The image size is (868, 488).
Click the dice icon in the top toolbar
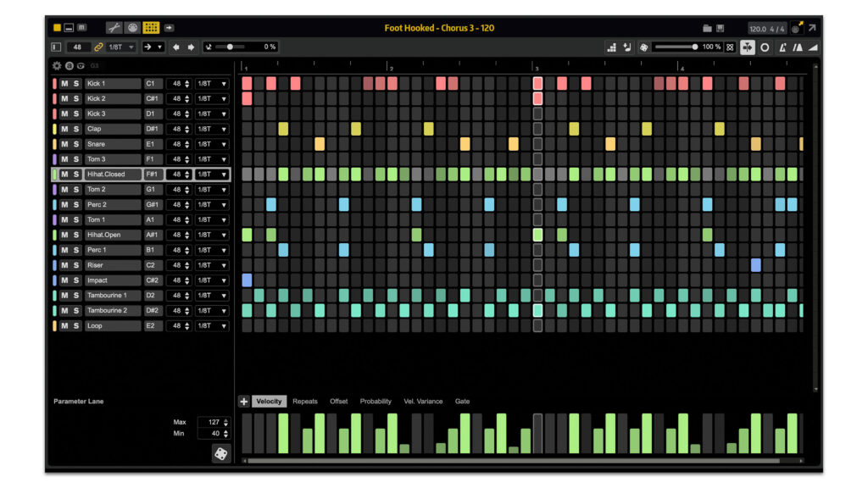coord(643,47)
